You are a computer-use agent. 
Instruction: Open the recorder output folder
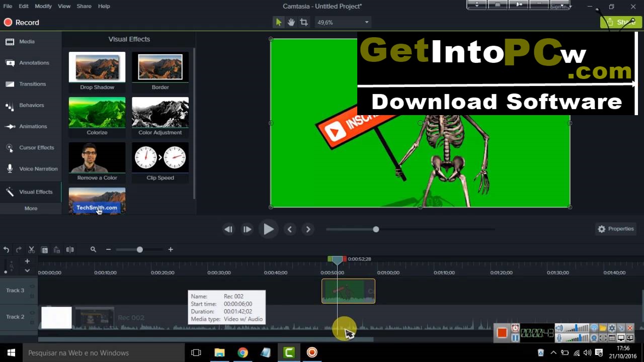603,328
